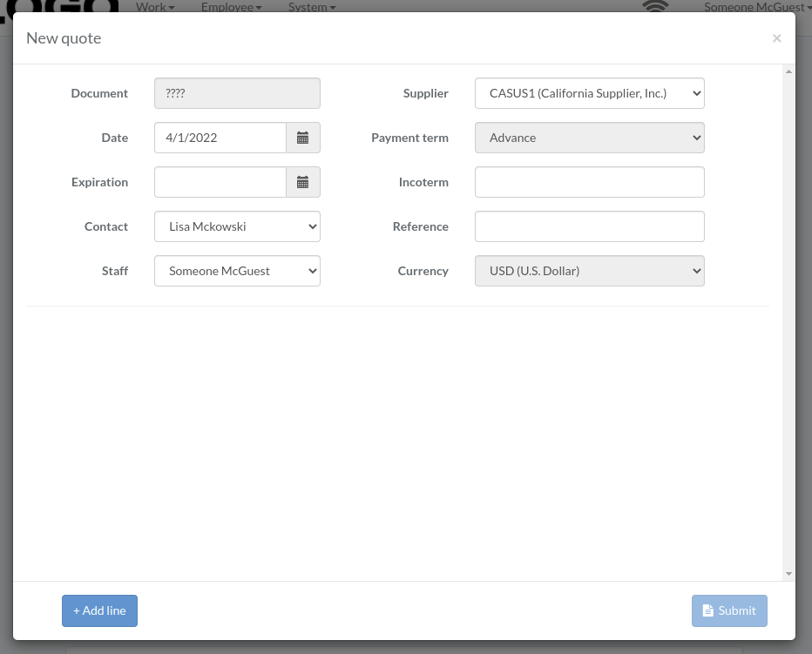
Task: Click the Reference label
Action: pos(421,226)
